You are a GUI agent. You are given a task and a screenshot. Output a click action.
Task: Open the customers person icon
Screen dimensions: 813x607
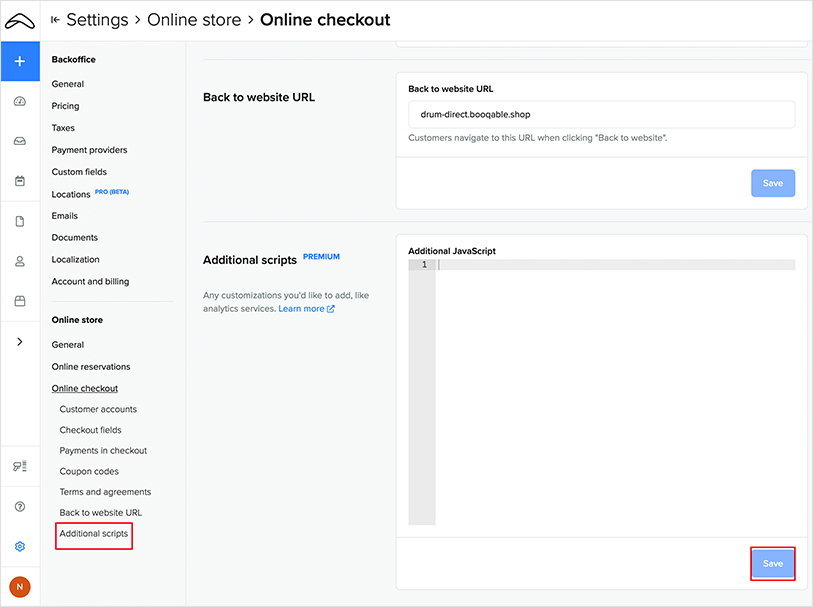point(20,261)
